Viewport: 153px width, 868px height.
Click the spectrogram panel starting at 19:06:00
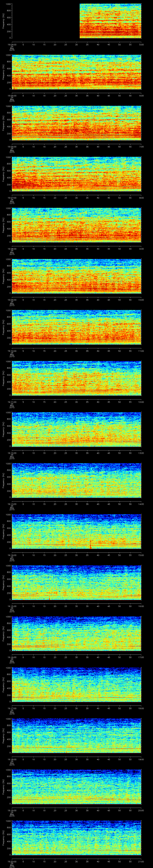(x=77, y=123)
